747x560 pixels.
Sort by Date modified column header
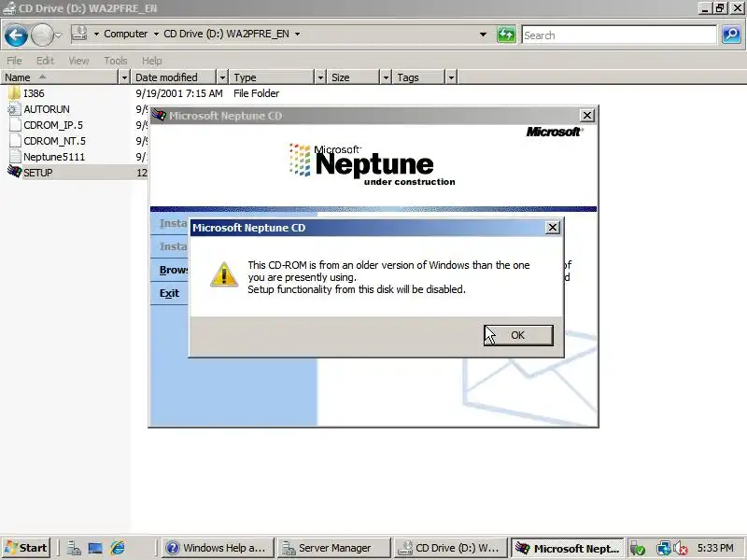(x=174, y=77)
